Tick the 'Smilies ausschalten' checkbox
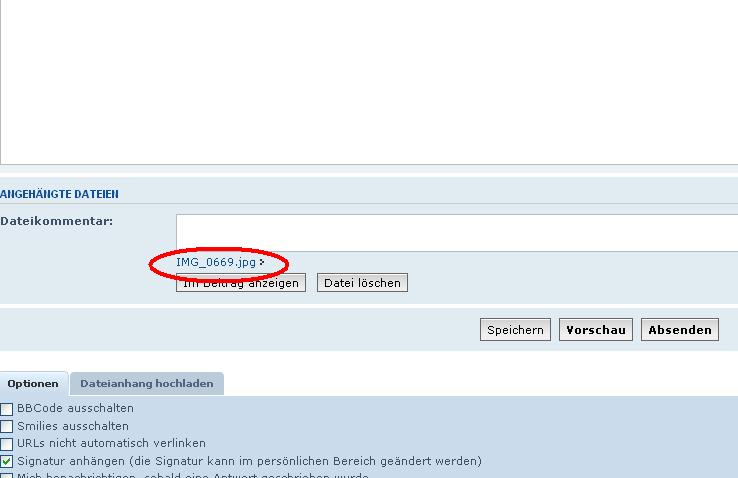 7,426
